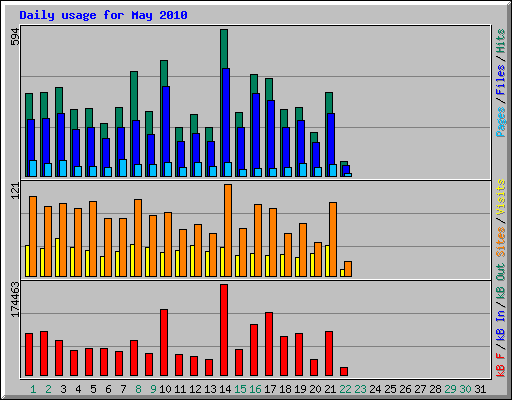The image size is (512, 400).
Task: Click the 'Pages' legend label
Action: pos(500,122)
